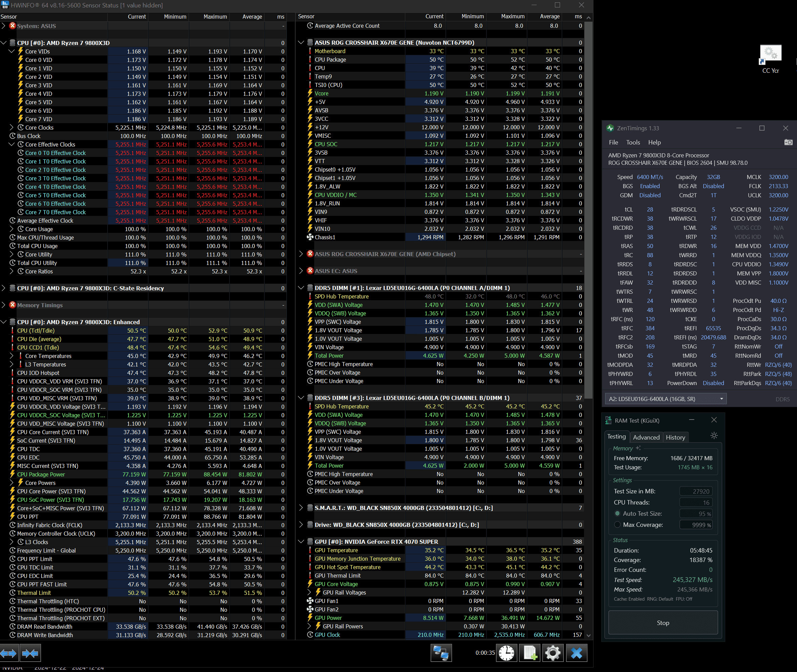
Task: Click the collapse columns arrows icon
Action: point(30,653)
